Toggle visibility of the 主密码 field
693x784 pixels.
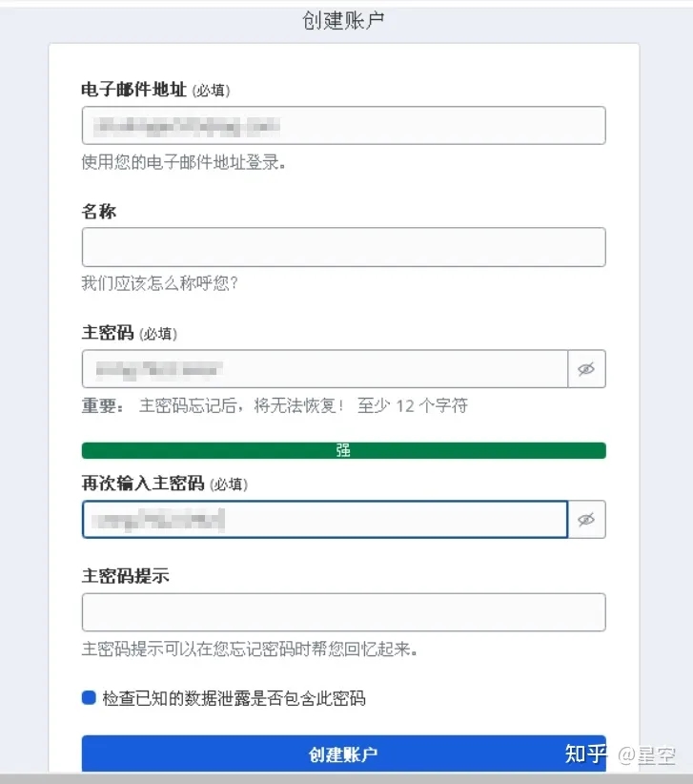[x=586, y=369]
